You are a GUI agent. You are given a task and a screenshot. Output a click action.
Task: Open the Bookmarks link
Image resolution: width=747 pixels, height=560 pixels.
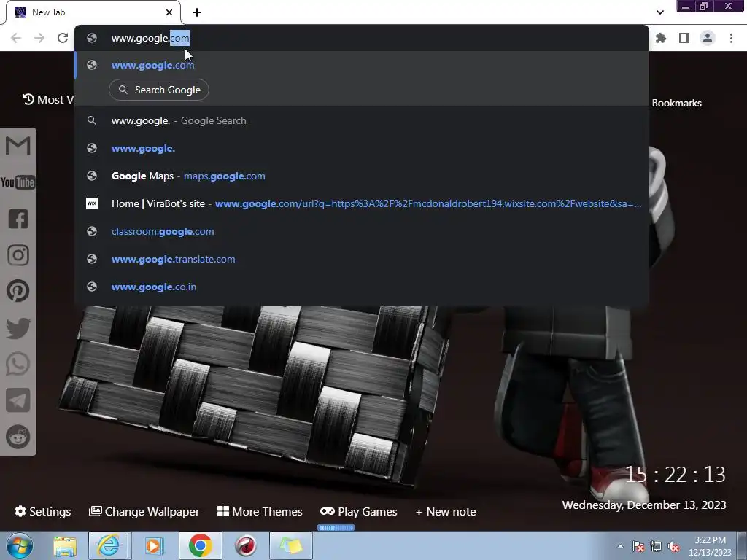click(676, 103)
